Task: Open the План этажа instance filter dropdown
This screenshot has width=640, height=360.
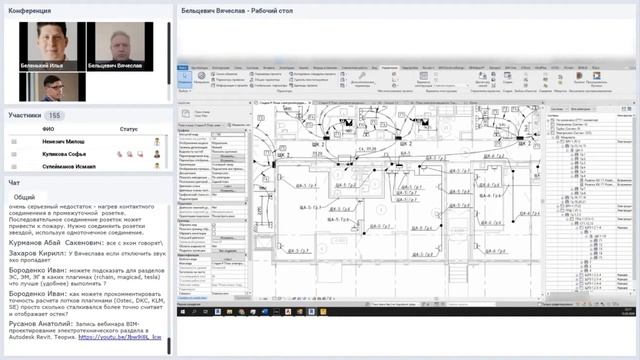Action: point(201,125)
